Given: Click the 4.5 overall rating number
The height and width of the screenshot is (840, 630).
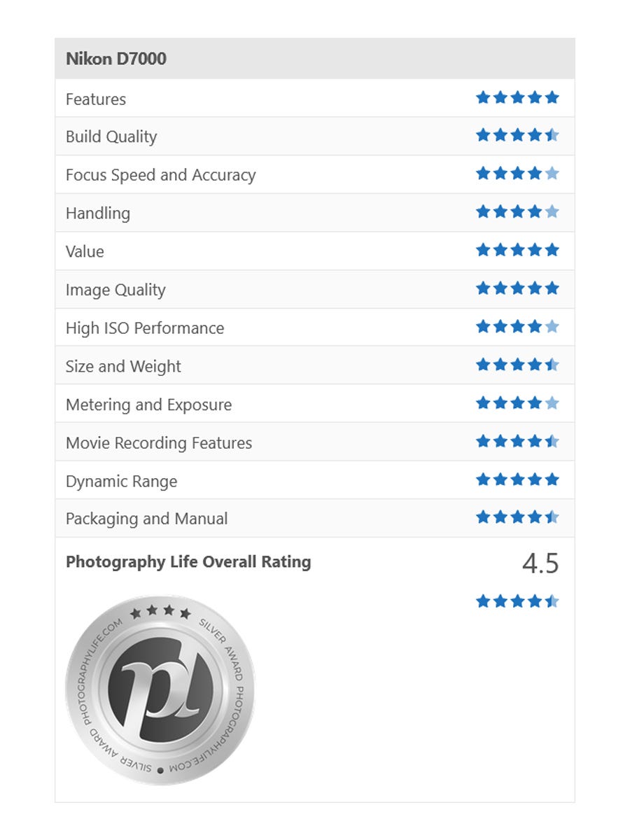Looking at the screenshot, I should (540, 563).
